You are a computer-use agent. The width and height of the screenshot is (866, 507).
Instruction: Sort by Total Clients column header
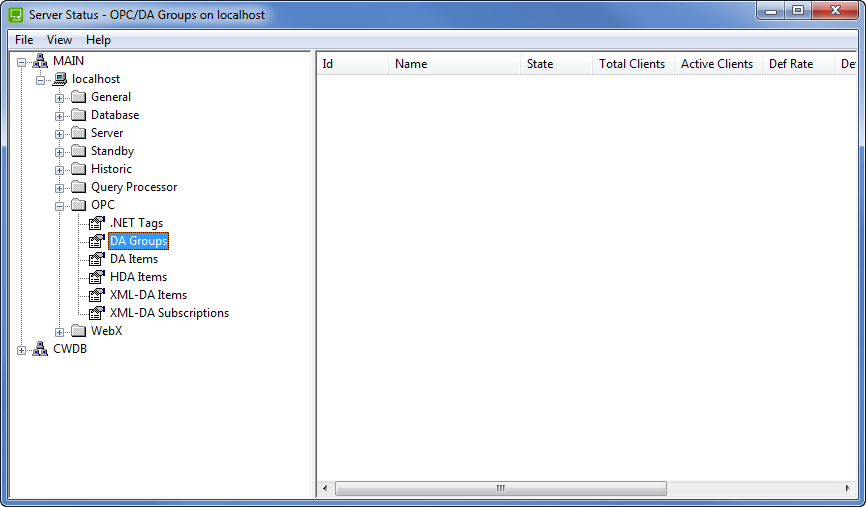pos(632,64)
